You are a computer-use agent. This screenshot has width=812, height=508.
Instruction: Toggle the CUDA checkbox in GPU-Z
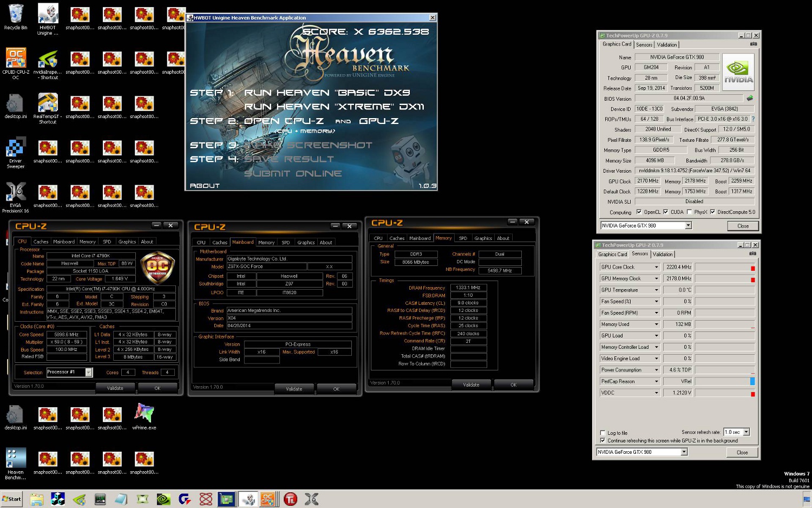665,212
